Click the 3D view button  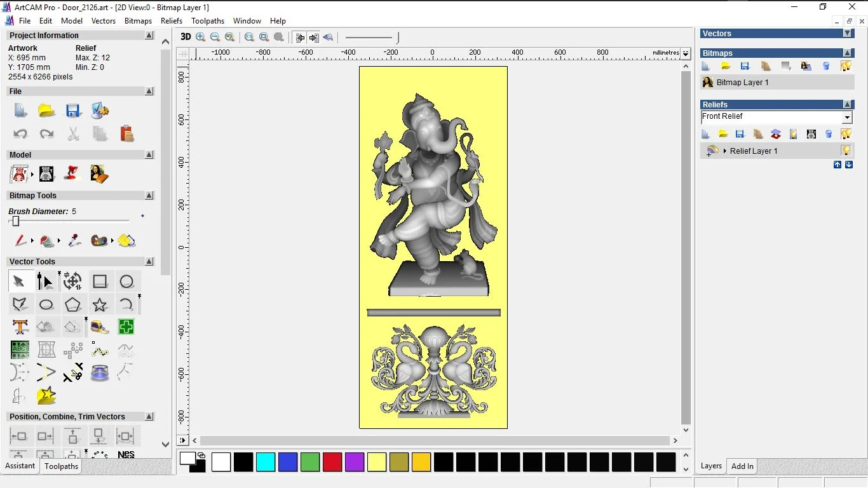coord(185,37)
